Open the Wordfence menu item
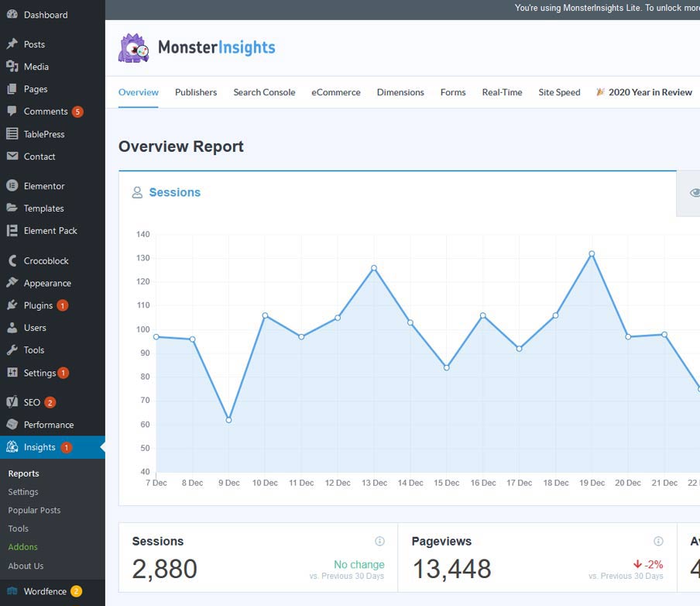This screenshot has height=606, width=700. pos(53,591)
